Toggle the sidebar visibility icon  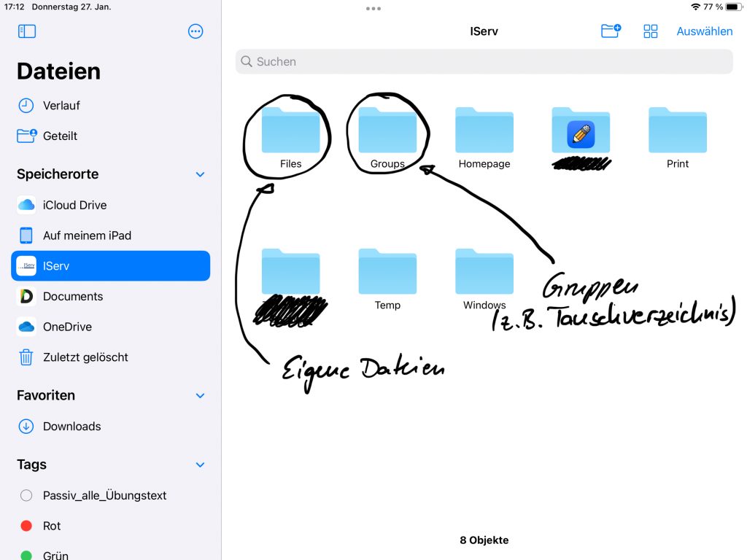point(27,31)
